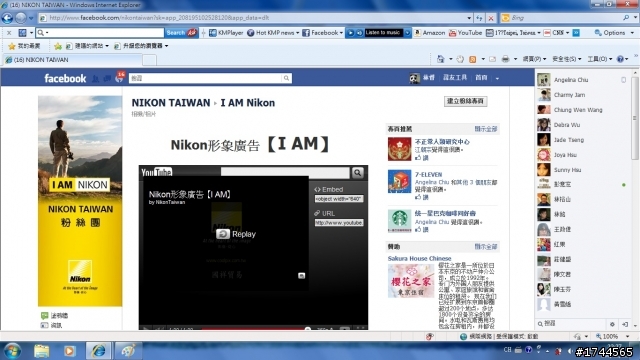This screenshot has width=640, height=360.
Task: Collapse the chat sidebar icon
Action: 625,324
